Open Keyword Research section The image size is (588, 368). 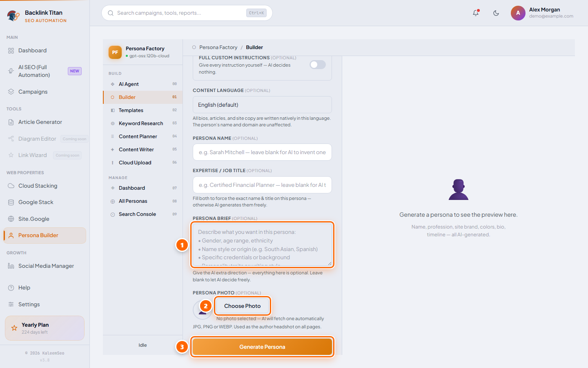(x=143, y=123)
